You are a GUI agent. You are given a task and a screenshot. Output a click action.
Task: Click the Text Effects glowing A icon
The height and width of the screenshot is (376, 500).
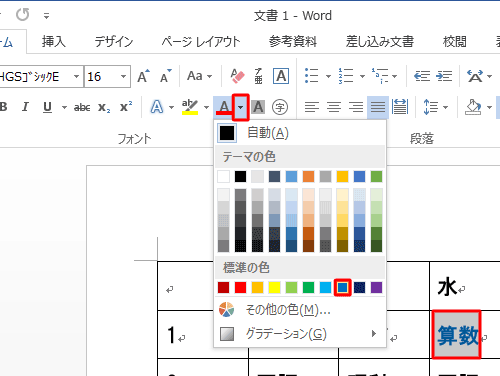point(157,107)
